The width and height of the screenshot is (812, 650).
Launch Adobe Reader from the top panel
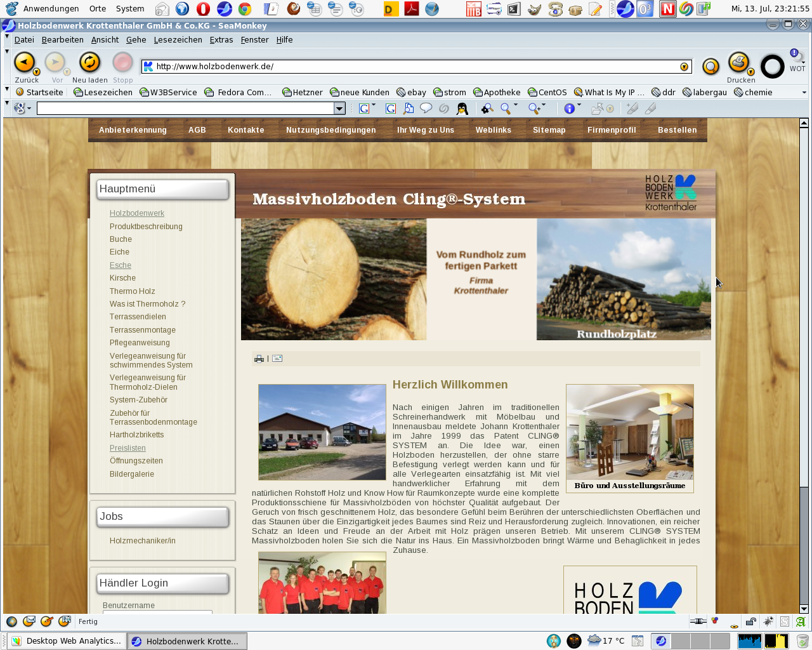412,9
